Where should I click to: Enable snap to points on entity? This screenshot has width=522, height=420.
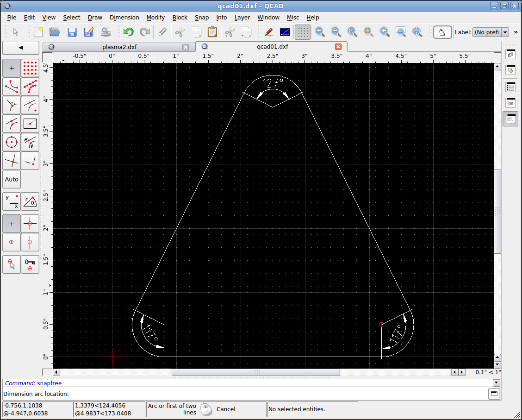[x=30, y=87]
